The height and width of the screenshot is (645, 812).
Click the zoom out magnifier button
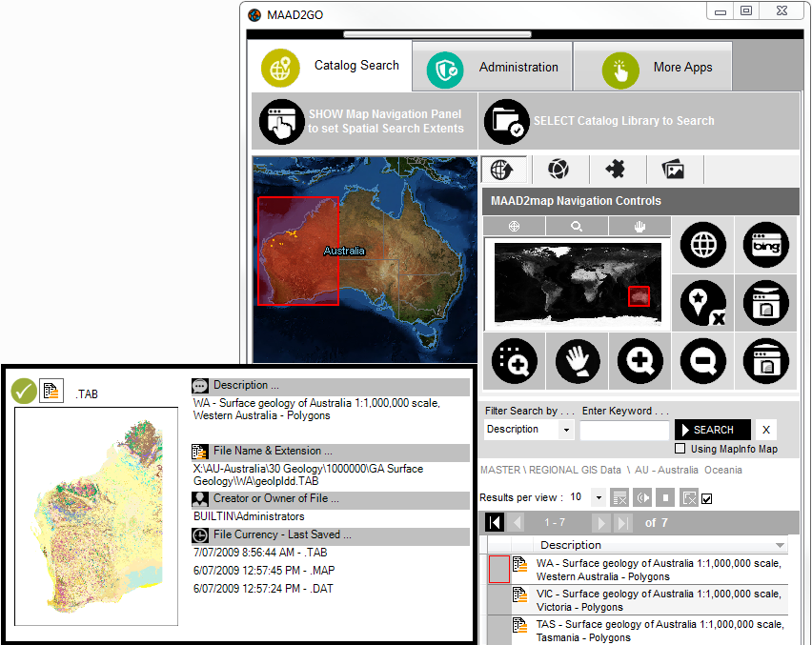[703, 362]
